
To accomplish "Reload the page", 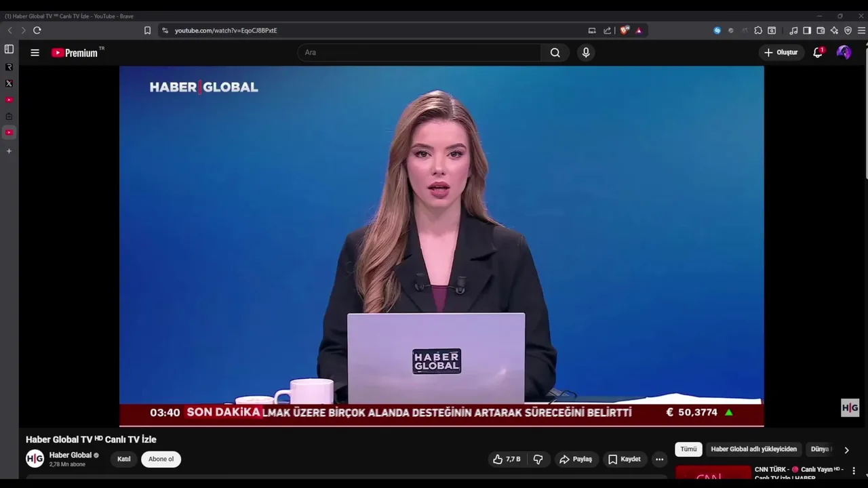I will (x=37, y=30).
